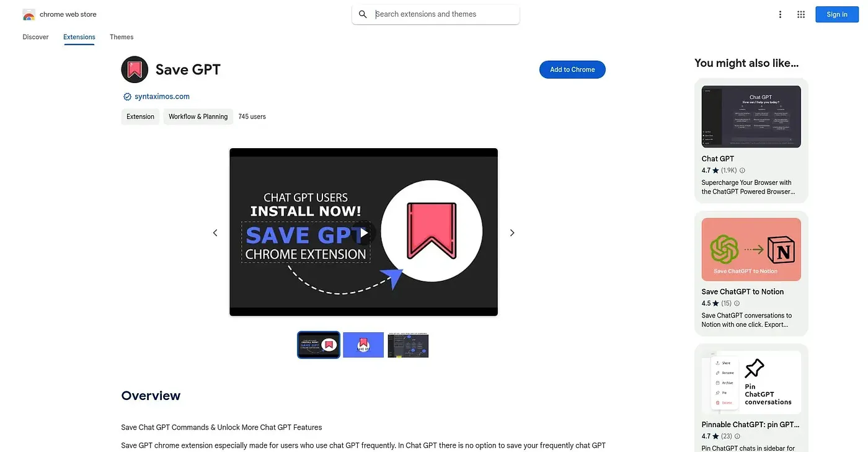868x452 pixels.
Task: Click the info icon next to Chat GPT rating
Action: [x=742, y=171]
